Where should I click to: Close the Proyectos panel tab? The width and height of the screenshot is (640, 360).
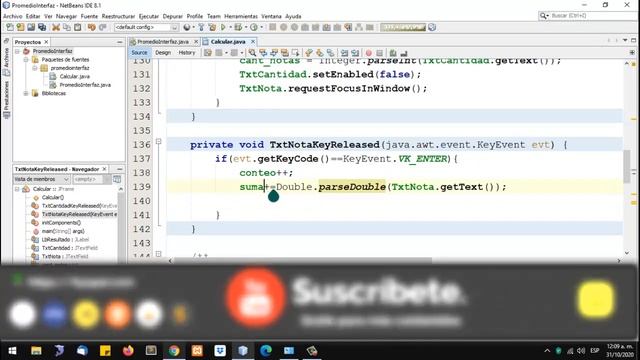click(46, 42)
